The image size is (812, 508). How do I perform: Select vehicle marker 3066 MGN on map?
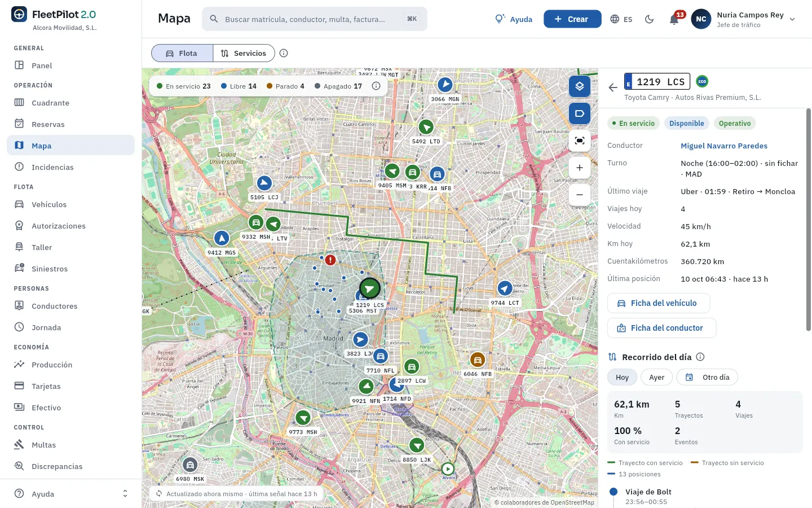[445, 85]
